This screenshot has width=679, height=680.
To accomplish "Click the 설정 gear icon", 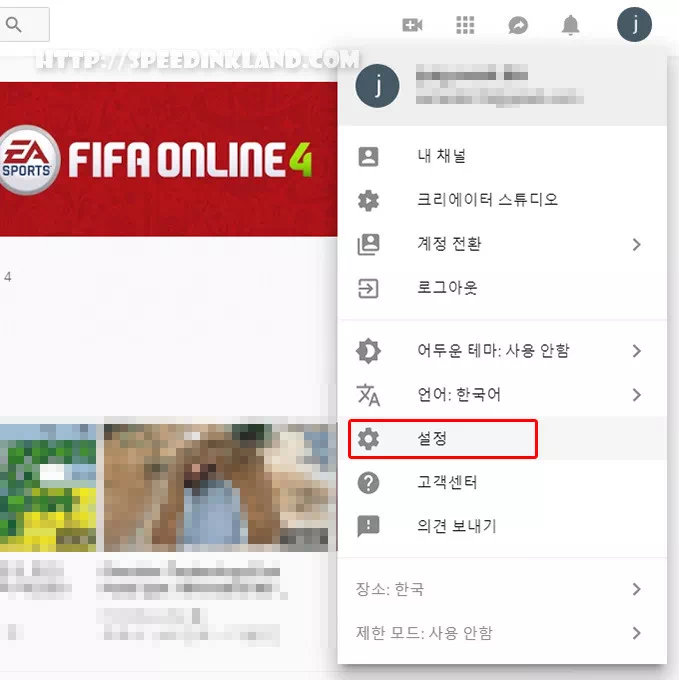I will tap(369, 439).
